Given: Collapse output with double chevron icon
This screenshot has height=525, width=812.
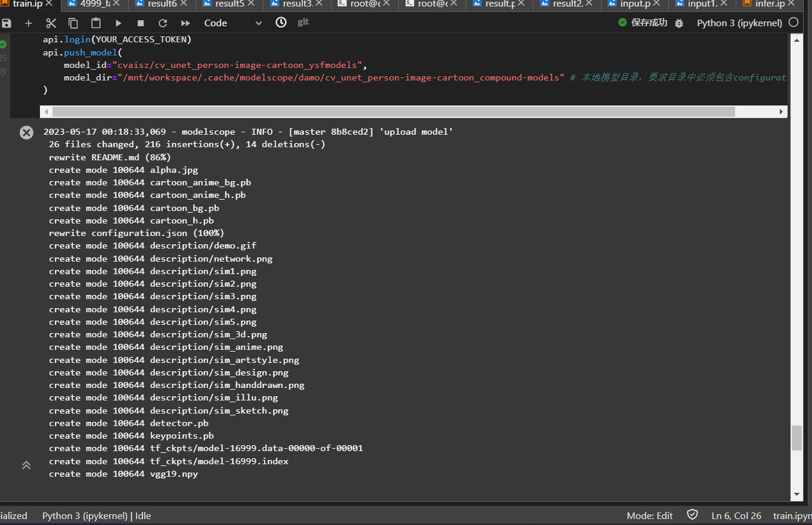Looking at the screenshot, I should click(26, 465).
